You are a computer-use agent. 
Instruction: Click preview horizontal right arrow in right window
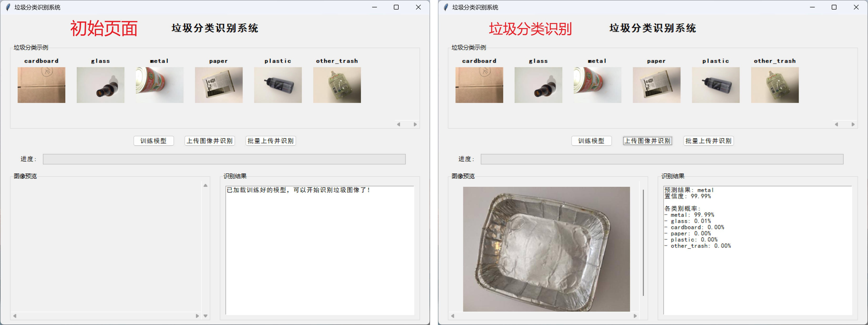pos(635,316)
